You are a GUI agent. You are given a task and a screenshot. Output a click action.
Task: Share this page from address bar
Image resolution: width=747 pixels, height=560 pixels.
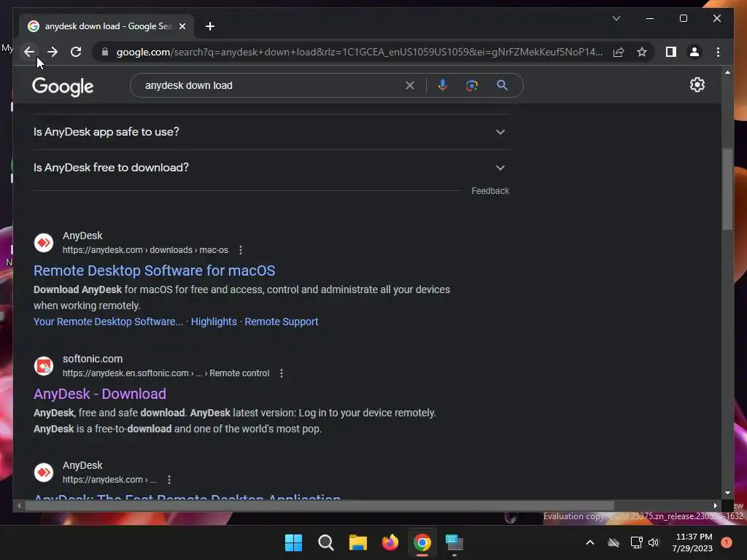619,52
